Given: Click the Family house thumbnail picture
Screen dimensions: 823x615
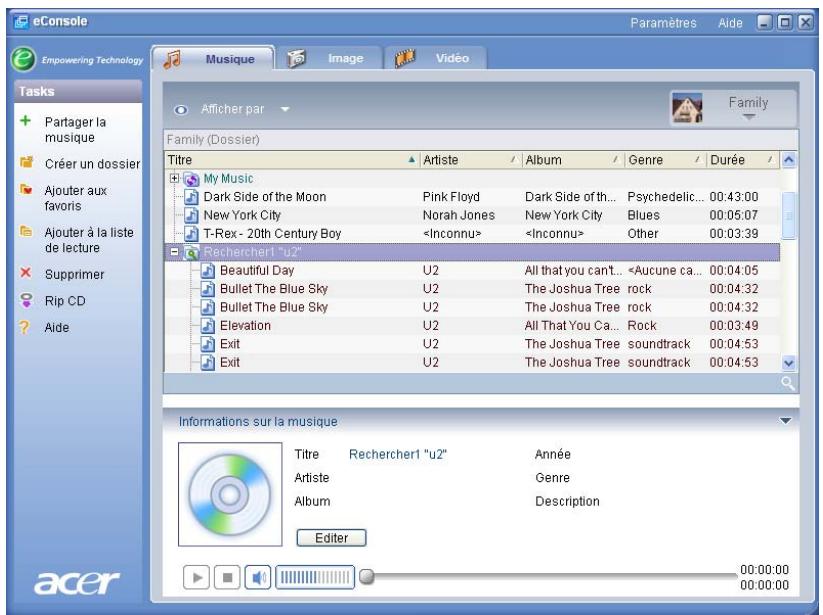Looking at the screenshot, I should tap(687, 108).
